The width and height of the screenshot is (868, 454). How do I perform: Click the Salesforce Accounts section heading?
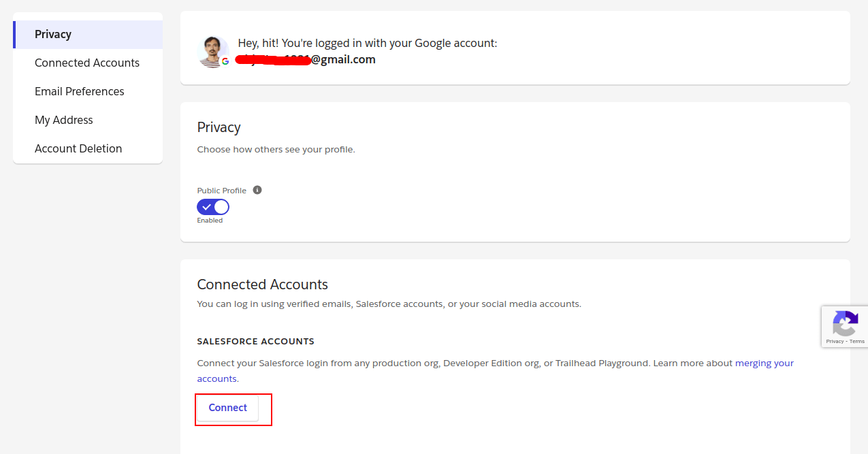pyautogui.click(x=255, y=341)
